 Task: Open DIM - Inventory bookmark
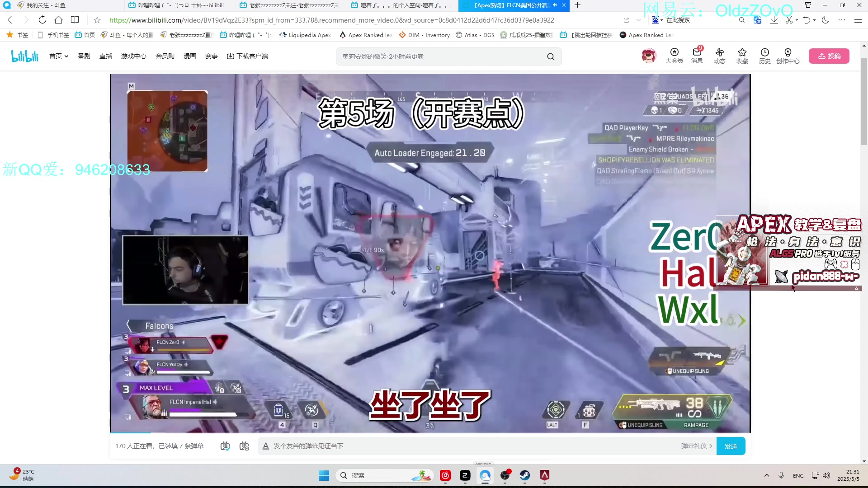click(x=424, y=35)
